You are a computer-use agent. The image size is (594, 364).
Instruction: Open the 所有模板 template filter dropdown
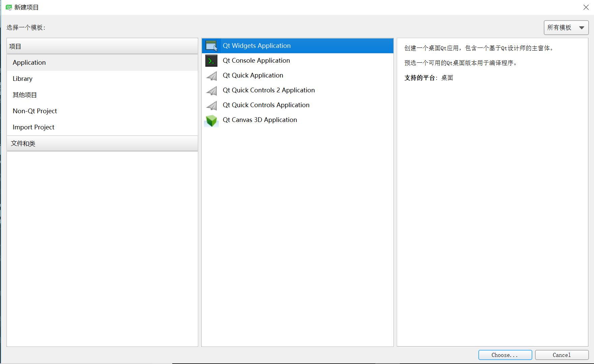(x=566, y=28)
